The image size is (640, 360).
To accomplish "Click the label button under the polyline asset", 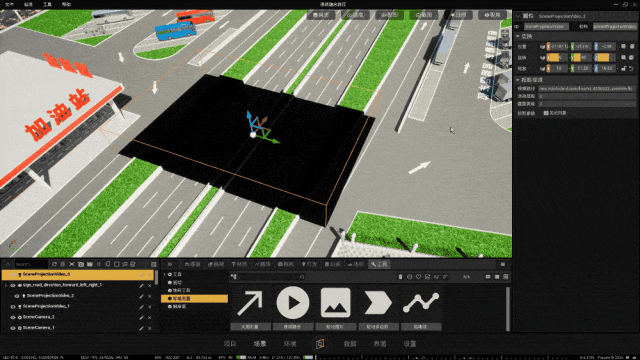I will pyautogui.click(x=421, y=327).
